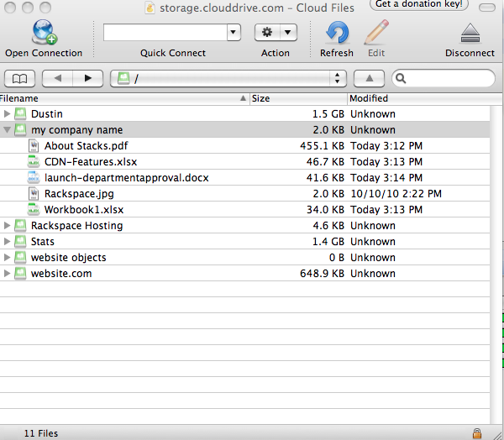Click the Dustin container icon

pyautogui.click(x=20, y=113)
